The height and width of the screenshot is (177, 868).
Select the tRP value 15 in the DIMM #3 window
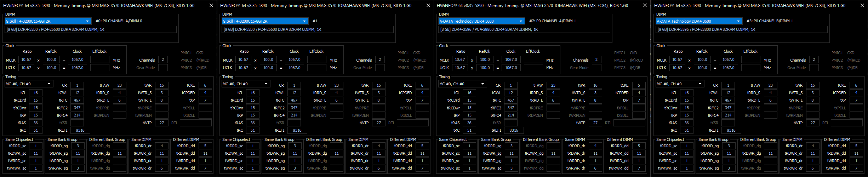point(687,115)
